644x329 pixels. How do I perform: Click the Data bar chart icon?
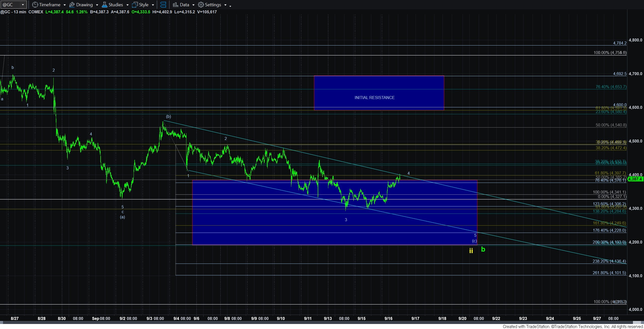pyautogui.click(x=175, y=5)
